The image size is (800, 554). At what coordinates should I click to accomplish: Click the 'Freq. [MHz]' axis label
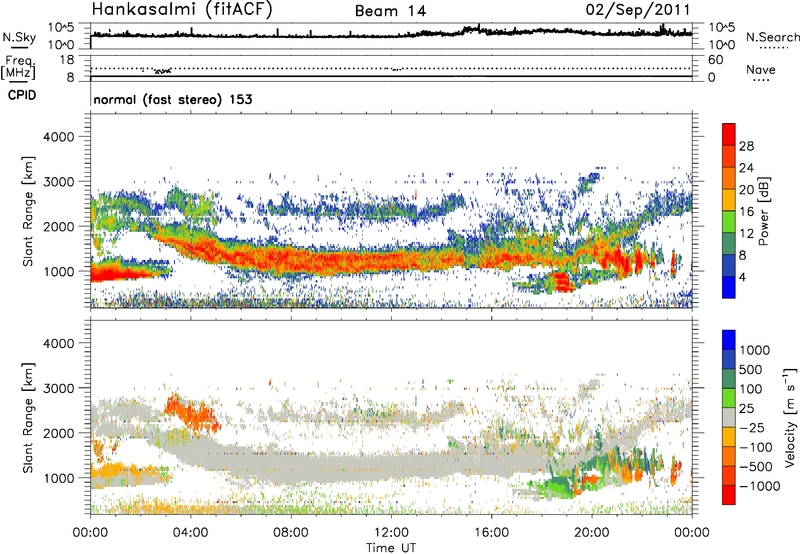click(x=19, y=67)
